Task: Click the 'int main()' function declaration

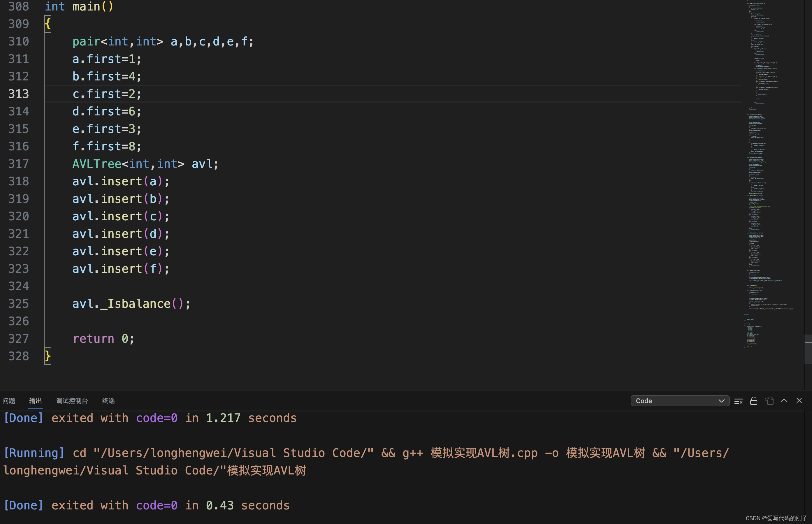Action: click(x=79, y=6)
